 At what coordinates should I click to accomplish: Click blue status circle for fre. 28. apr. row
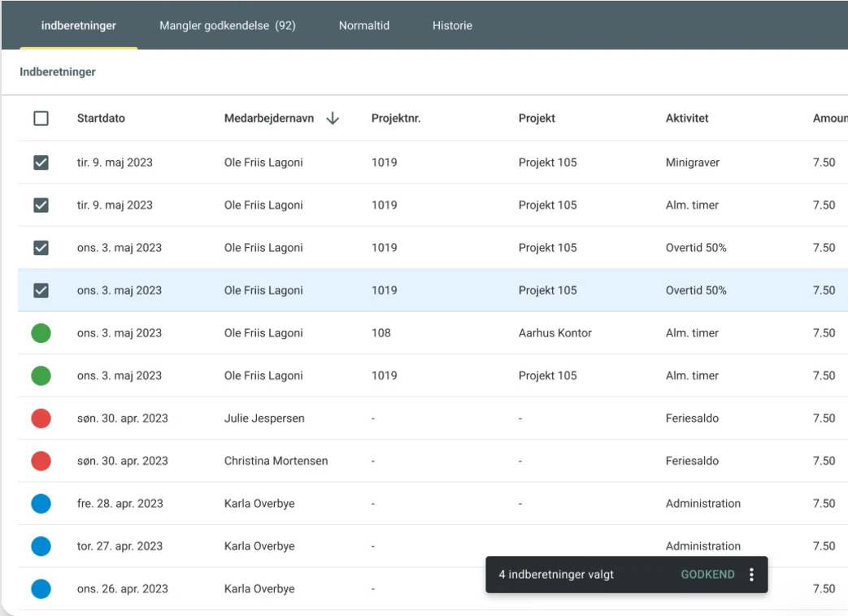tap(41, 504)
